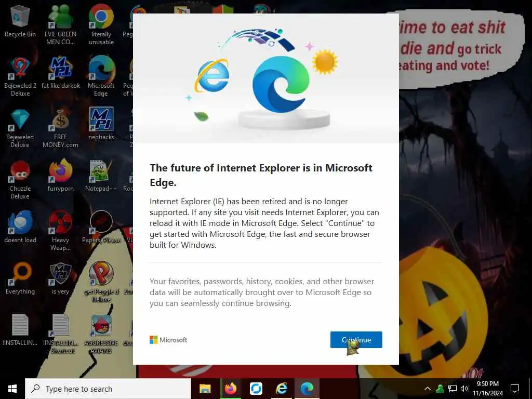Open Internet Explorer from the taskbar
This screenshot has width=532, height=399.
pyautogui.click(x=281, y=389)
